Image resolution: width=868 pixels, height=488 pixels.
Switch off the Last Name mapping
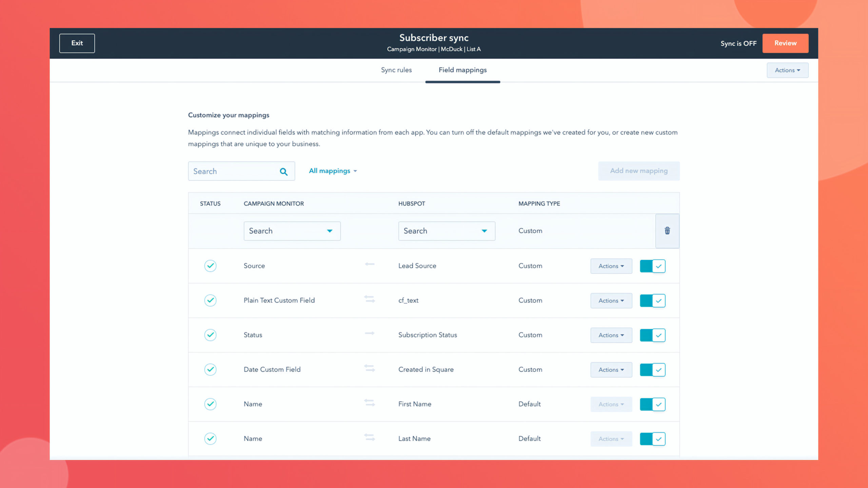[652, 439]
